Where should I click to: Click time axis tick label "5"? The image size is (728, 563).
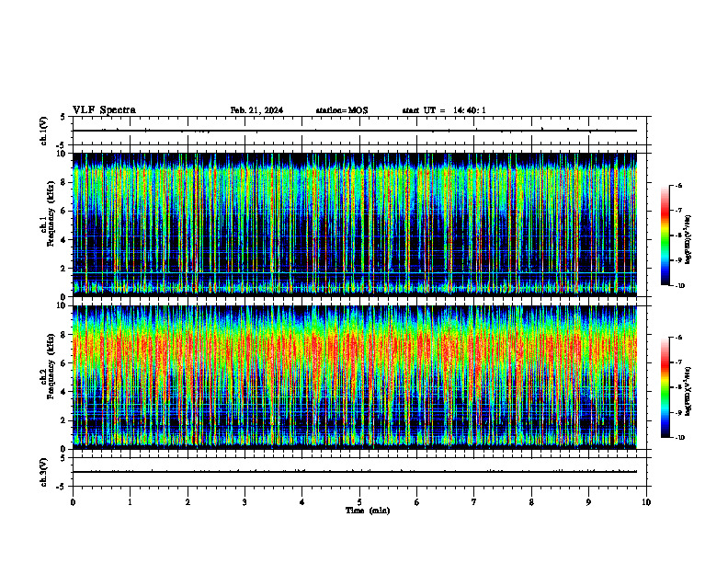[x=359, y=502]
